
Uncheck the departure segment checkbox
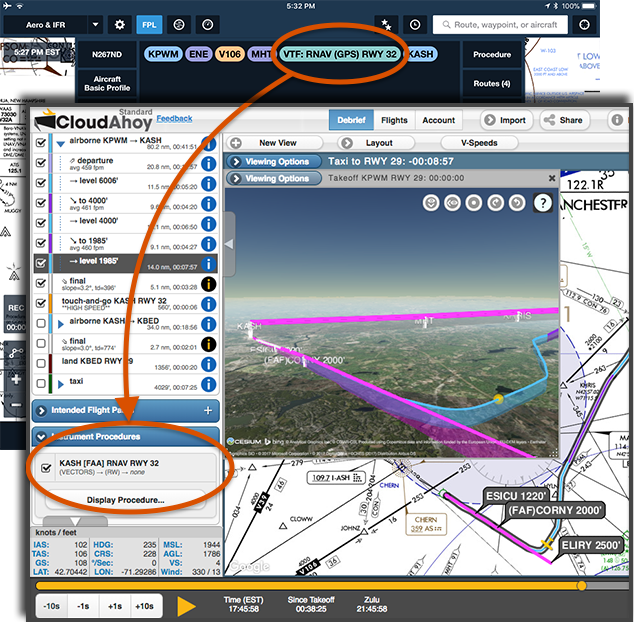pos(41,163)
